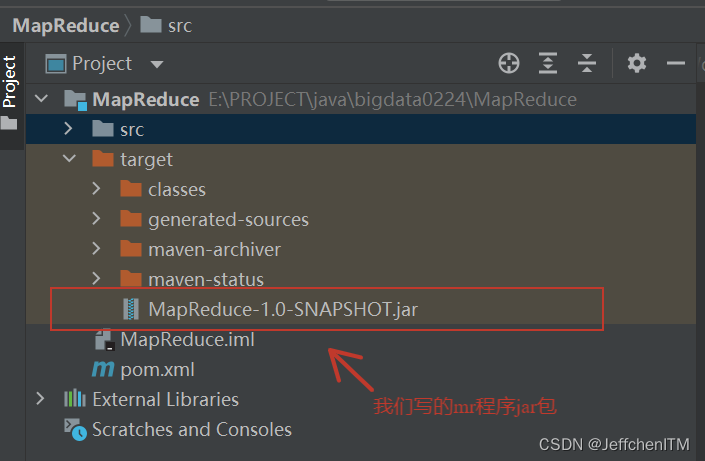Select MapReduce-1.0-SNAPSHOT.jar file

click(x=283, y=309)
